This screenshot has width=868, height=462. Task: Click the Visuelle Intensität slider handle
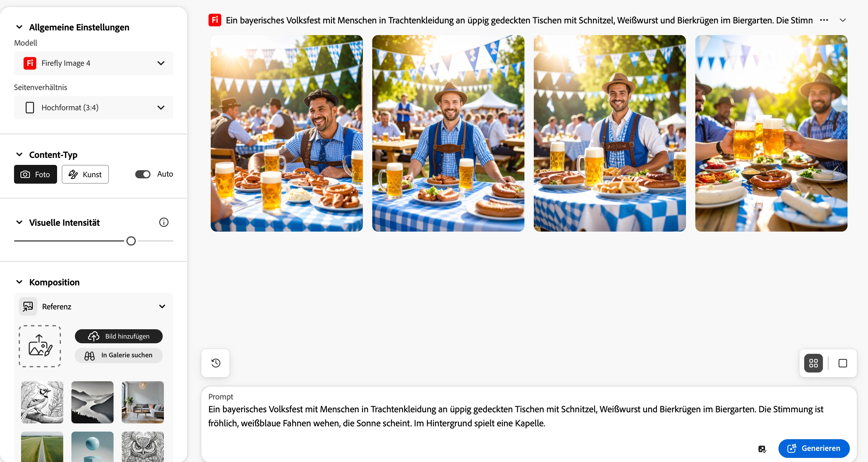131,241
